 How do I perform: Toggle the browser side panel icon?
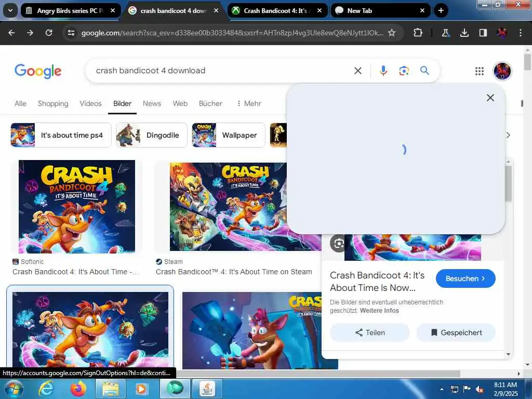click(x=483, y=33)
